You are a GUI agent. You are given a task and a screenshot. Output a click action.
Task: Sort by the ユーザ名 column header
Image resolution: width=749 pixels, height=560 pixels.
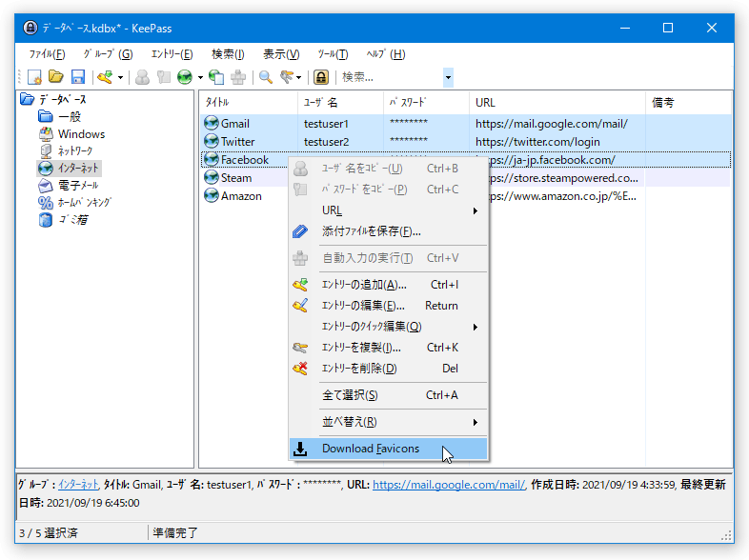pyautogui.click(x=340, y=102)
